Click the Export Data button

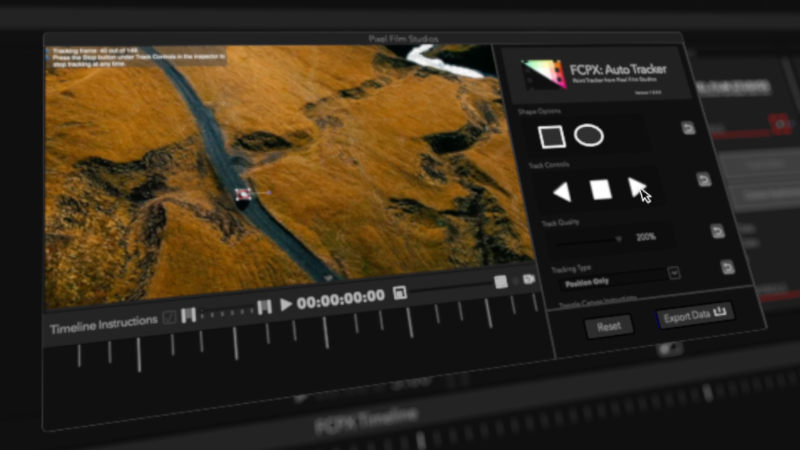695,315
